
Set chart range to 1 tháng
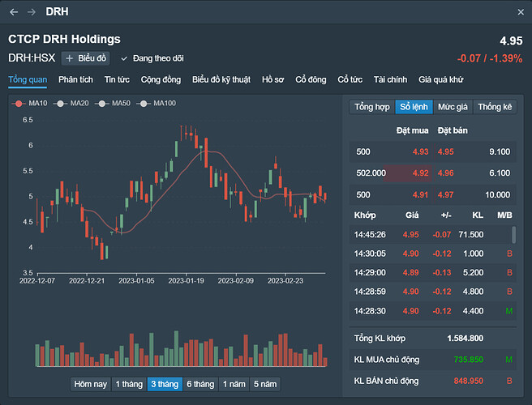129,384
